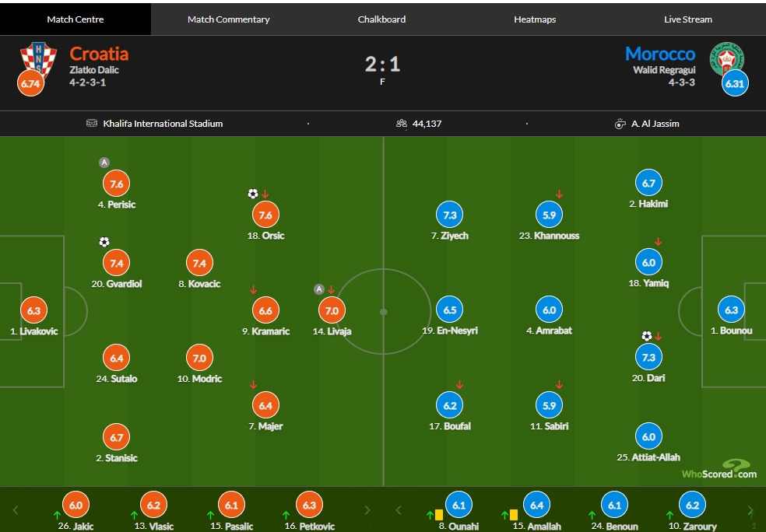766x532 pixels.
Task: Show previous Croatia substitutes with left chevron
Action: coord(15,510)
